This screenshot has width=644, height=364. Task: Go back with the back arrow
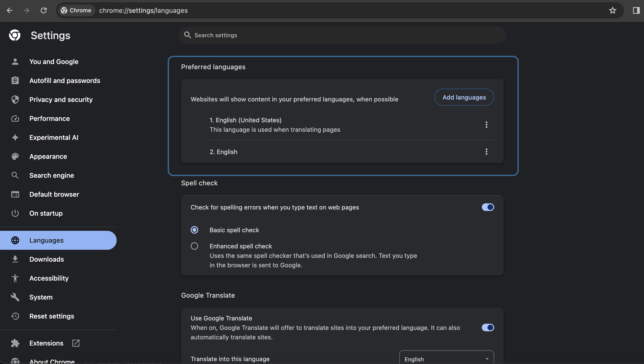coord(9,10)
